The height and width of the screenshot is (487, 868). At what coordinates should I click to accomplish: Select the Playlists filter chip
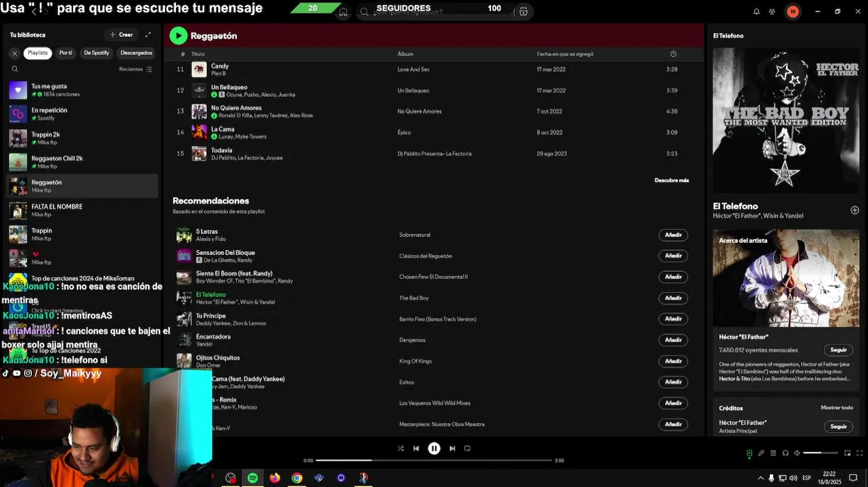click(x=38, y=53)
